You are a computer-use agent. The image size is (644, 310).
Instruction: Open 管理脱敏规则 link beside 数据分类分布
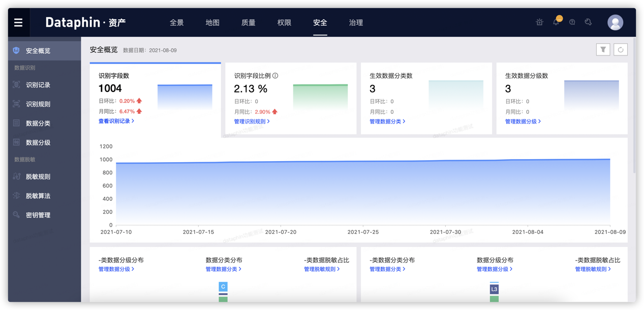click(322, 269)
